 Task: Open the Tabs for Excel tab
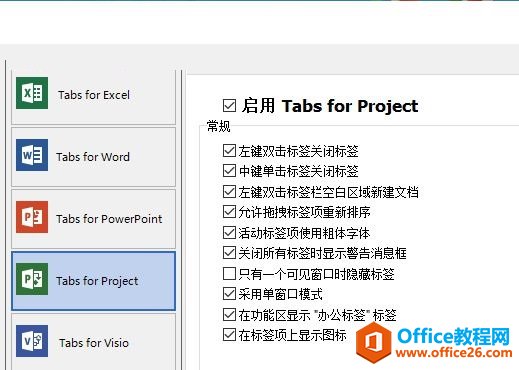click(x=94, y=98)
